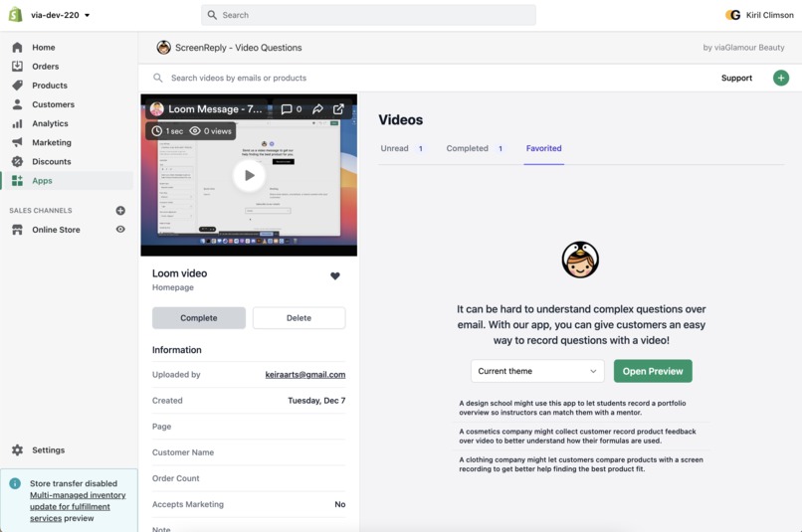Click by viaGlamour Beauty text
The height and width of the screenshot is (532, 802).
coord(743,48)
